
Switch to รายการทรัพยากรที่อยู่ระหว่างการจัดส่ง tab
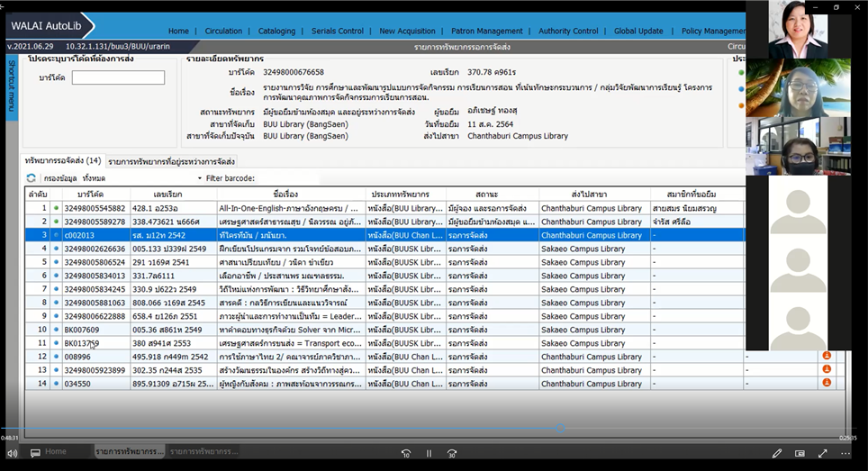pyautogui.click(x=172, y=162)
